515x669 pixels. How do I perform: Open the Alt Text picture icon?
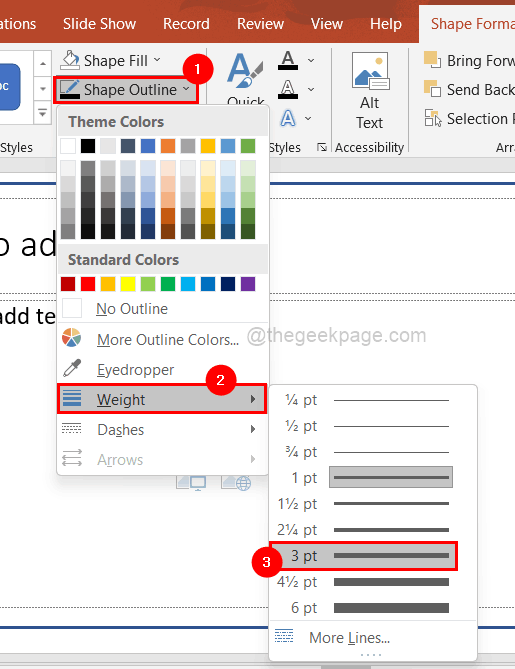[x=370, y=71]
